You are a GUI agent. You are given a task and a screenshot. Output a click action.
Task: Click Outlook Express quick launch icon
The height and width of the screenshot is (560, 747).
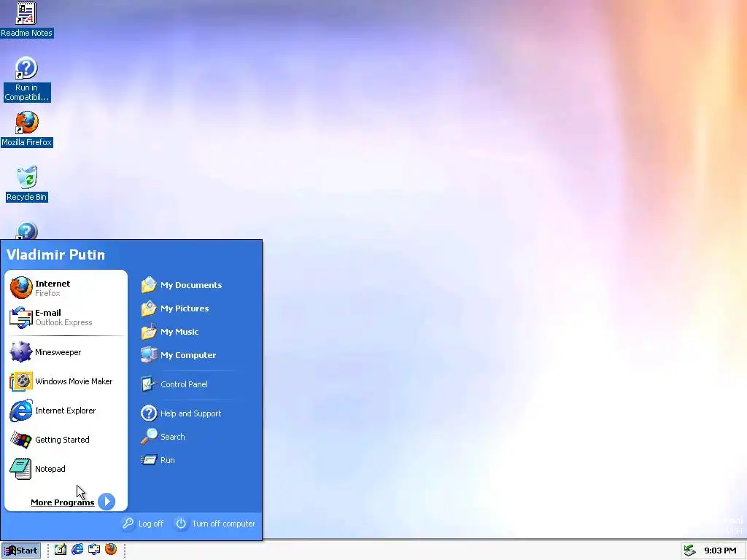coord(94,550)
